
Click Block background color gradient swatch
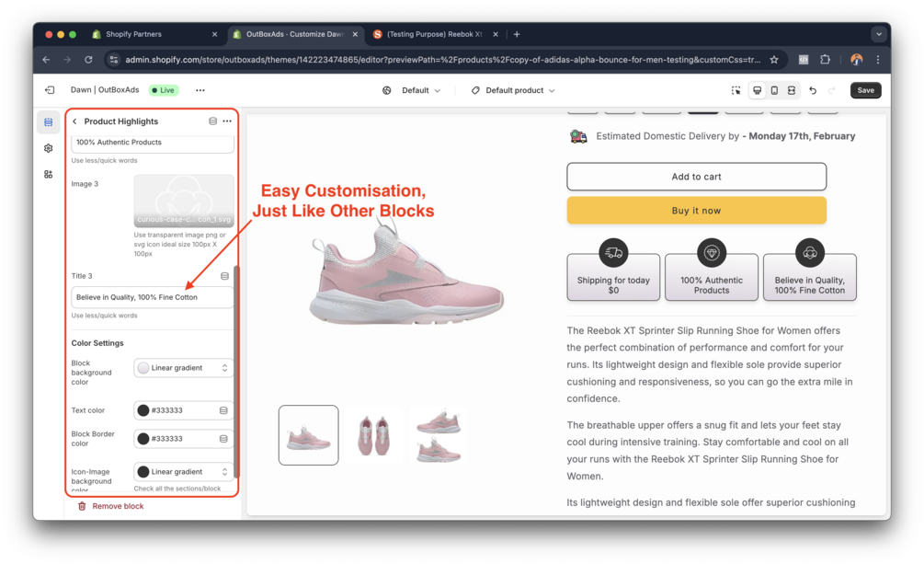tap(143, 368)
